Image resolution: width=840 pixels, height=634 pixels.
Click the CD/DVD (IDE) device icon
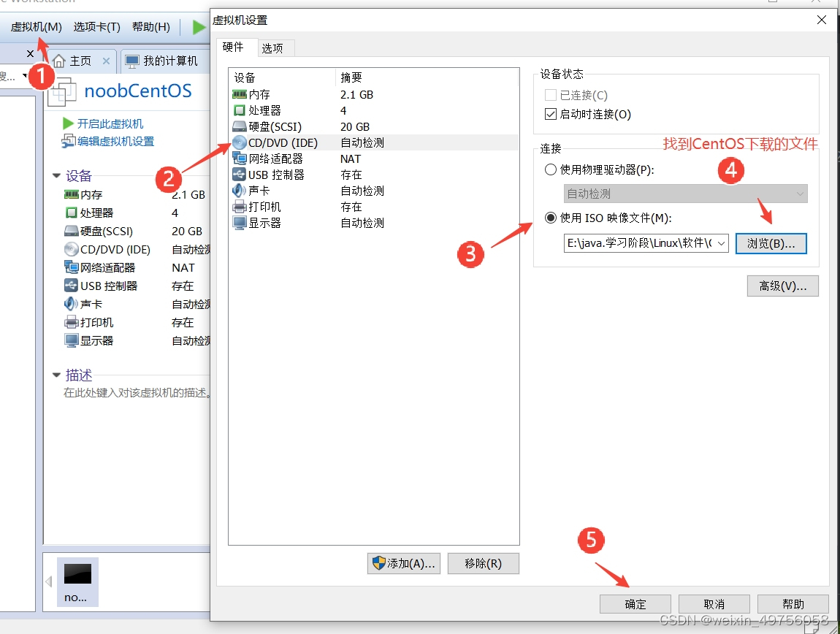[242, 142]
